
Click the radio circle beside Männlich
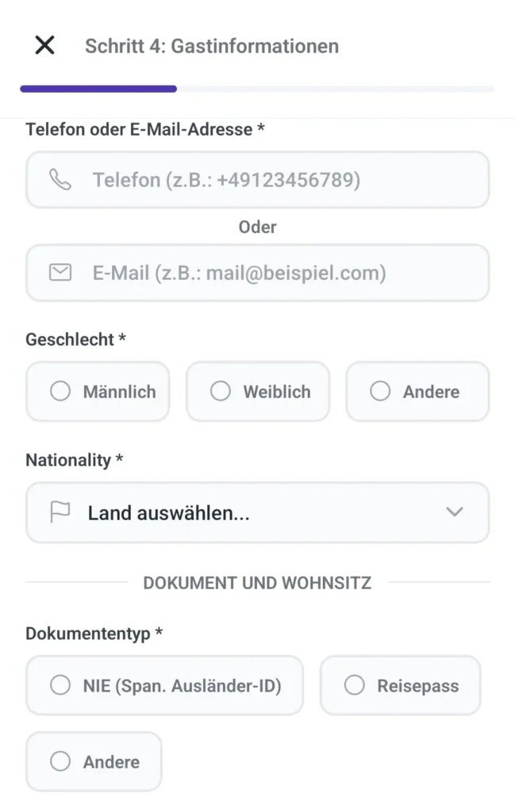click(60, 391)
